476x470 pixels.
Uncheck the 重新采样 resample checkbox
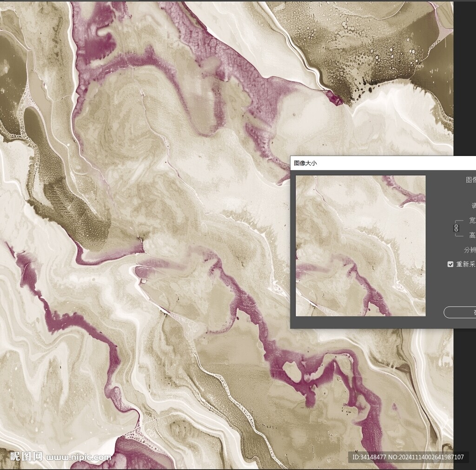point(450,264)
